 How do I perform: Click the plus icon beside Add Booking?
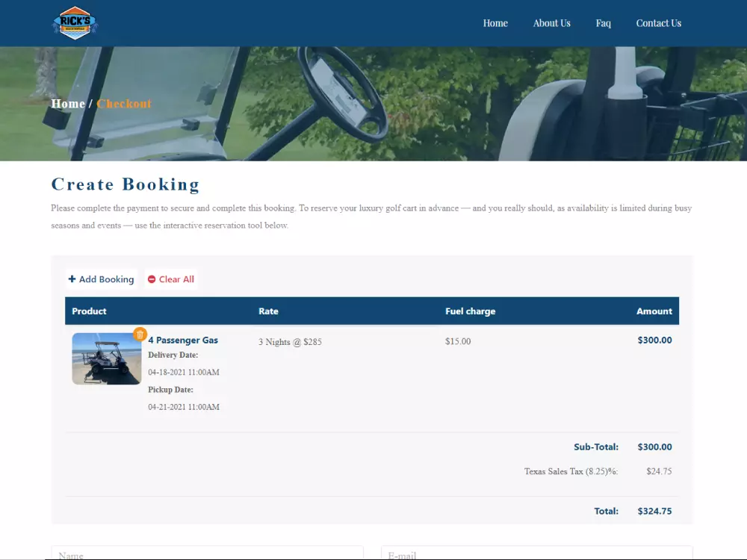pos(72,279)
